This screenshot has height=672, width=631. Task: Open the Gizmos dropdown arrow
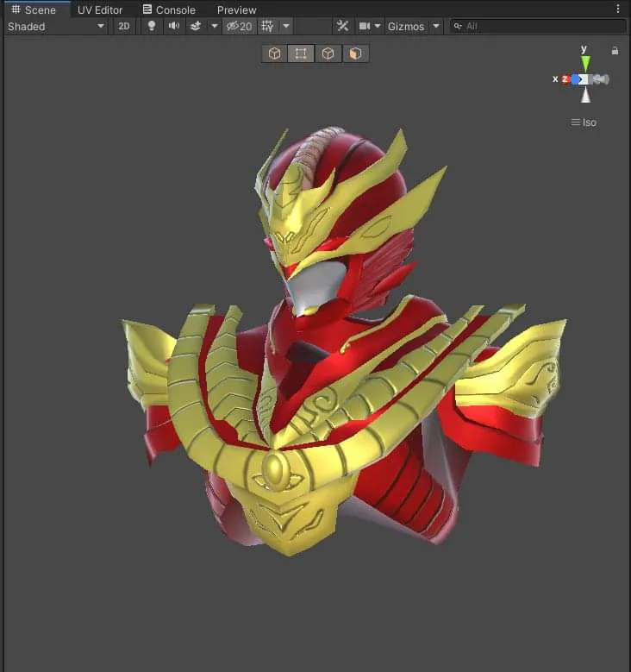click(436, 26)
